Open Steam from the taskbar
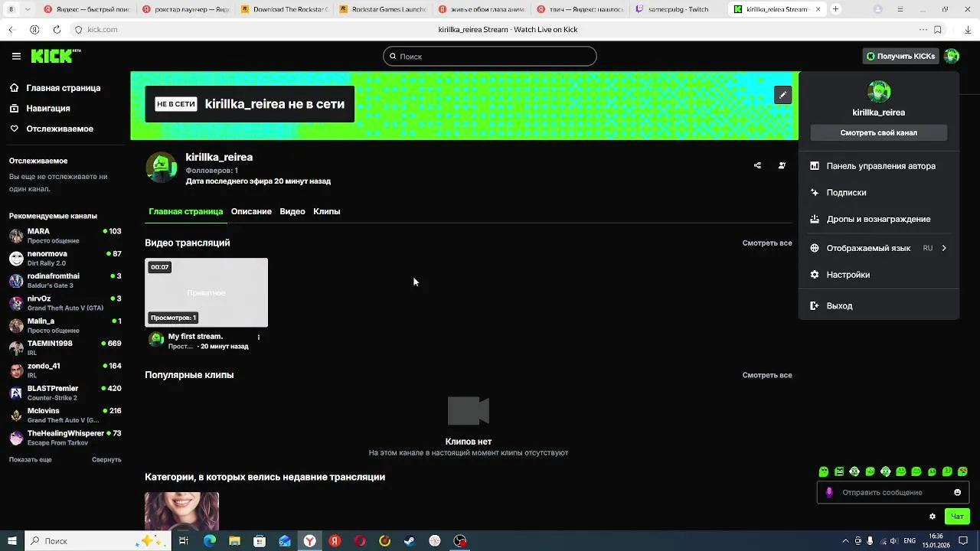The image size is (980, 551). click(410, 540)
